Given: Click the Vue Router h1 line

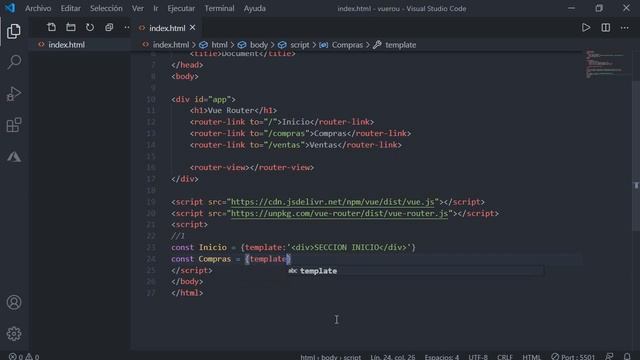Looking at the screenshot, I should pyautogui.click(x=233, y=111).
